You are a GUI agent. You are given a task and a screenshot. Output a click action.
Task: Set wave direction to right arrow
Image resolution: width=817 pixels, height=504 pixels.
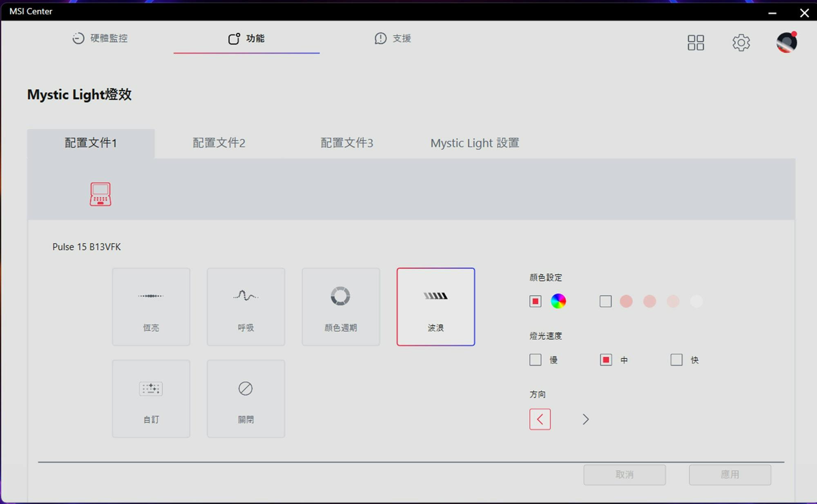(x=586, y=419)
